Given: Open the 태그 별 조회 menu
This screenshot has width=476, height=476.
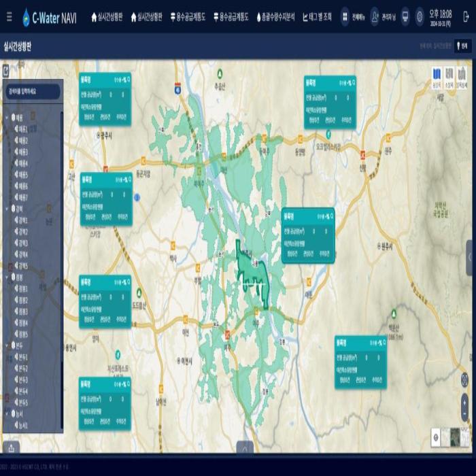Looking at the screenshot, I should pos(318,17).
